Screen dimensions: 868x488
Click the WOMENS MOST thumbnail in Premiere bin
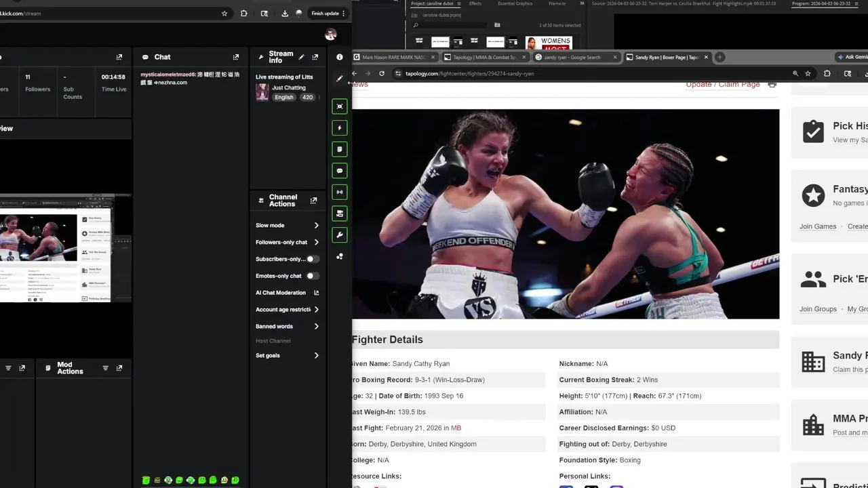coord(549,43)
